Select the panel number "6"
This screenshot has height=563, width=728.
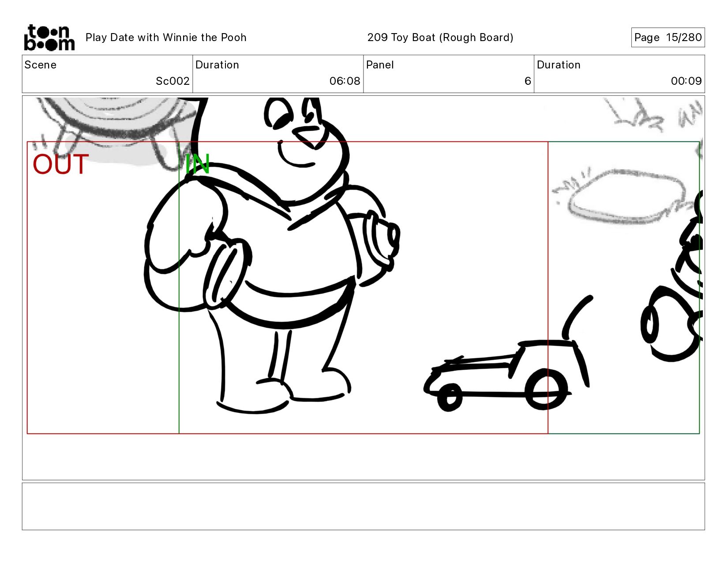click(528, 81)
